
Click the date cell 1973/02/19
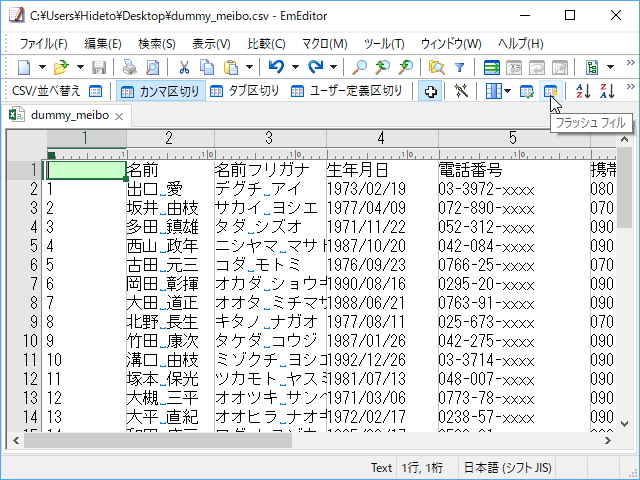(x=382, y=189)
